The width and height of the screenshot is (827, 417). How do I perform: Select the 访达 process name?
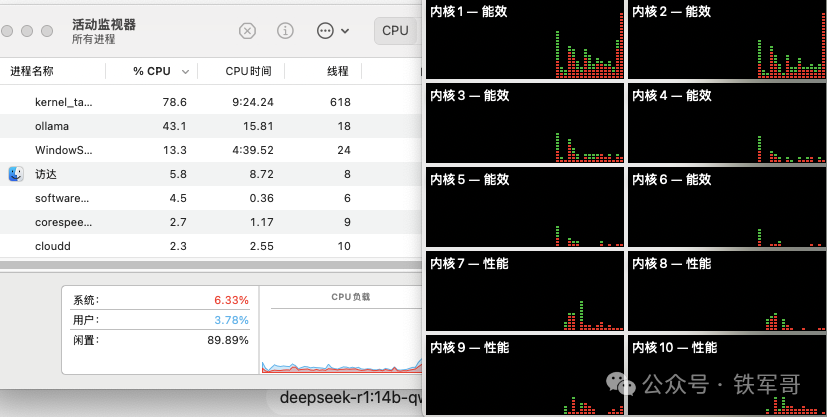(46, 174)
